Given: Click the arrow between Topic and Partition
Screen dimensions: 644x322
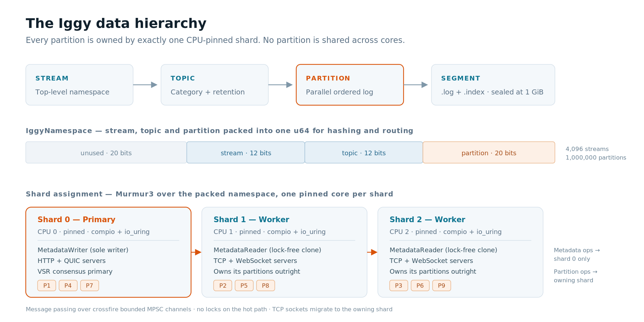Looking at the screenshot, I should point(280,85).
